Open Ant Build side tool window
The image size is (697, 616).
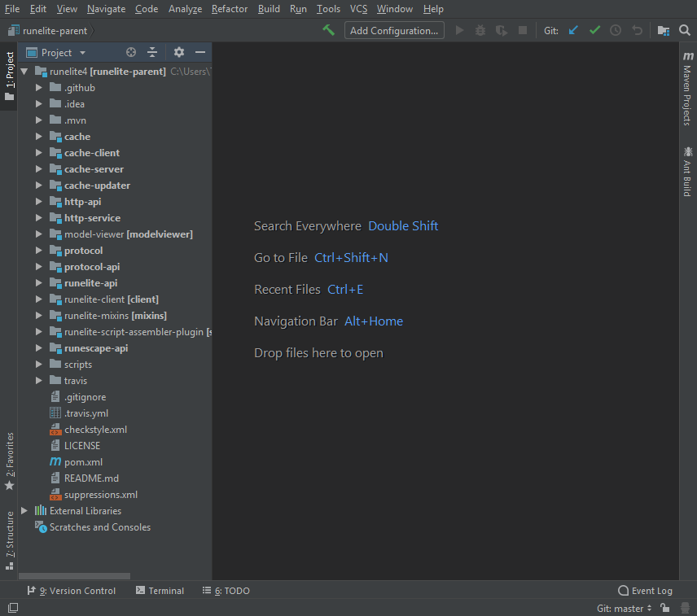pos(688,171)
